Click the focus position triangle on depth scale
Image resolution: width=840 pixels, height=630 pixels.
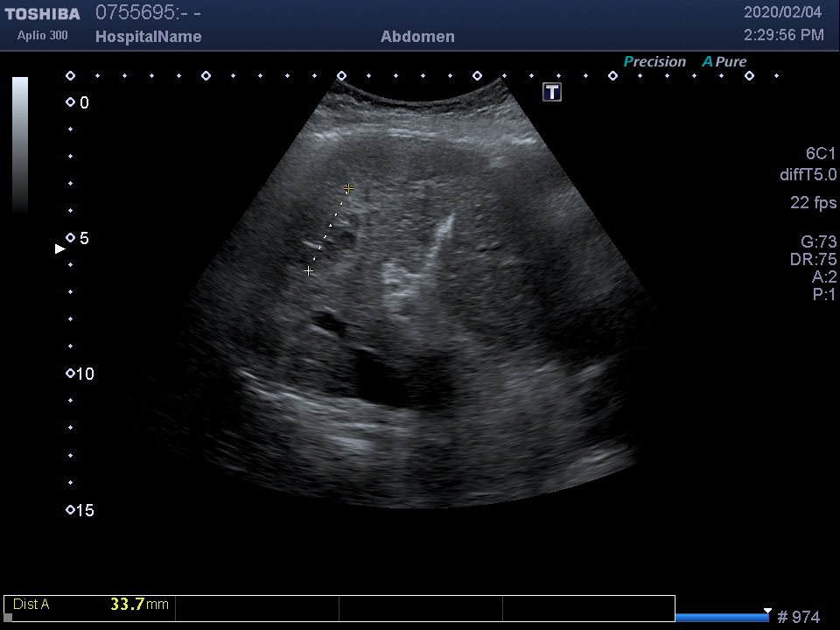[60, 249]
